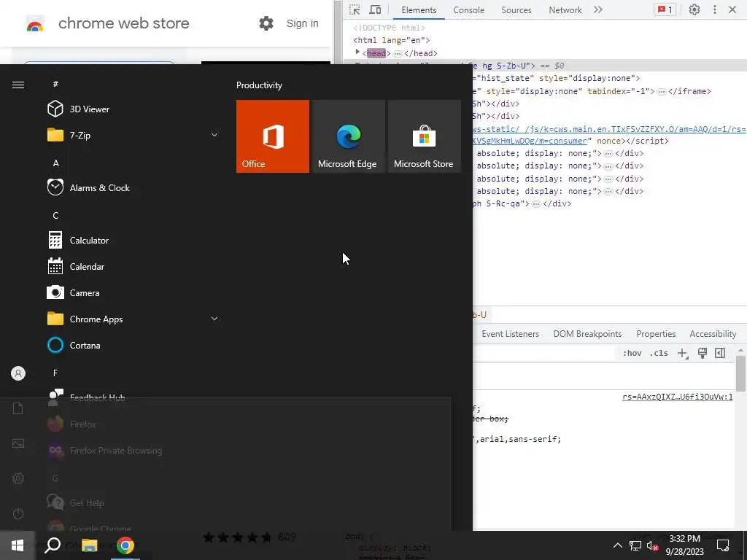
Task: Show more DevTools tabs
Action: 598,9
